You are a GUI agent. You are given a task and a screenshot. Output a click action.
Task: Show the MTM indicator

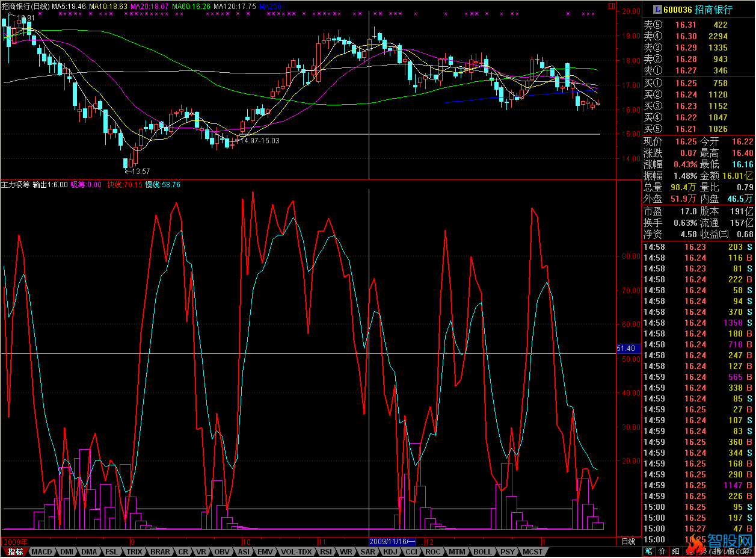point(457,551)
